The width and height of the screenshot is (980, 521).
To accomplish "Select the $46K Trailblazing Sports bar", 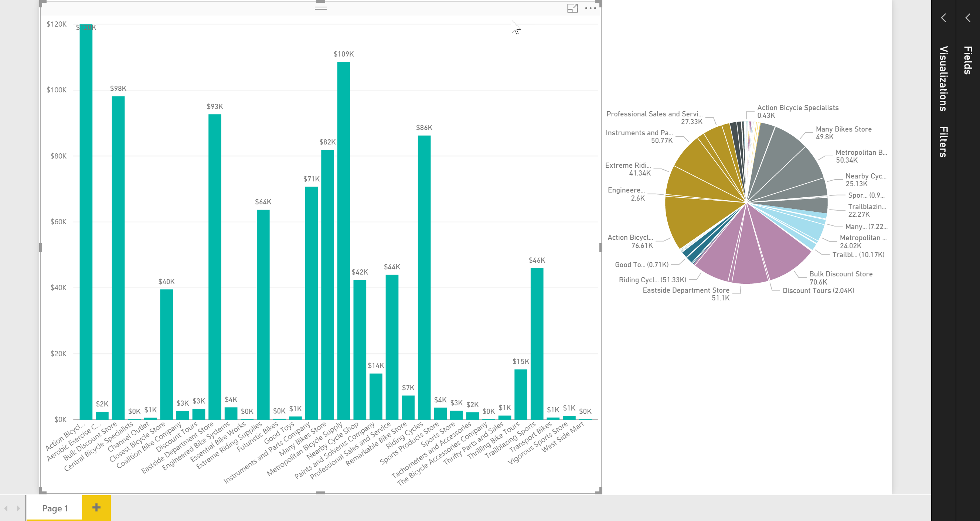I will tap(537, 344).
